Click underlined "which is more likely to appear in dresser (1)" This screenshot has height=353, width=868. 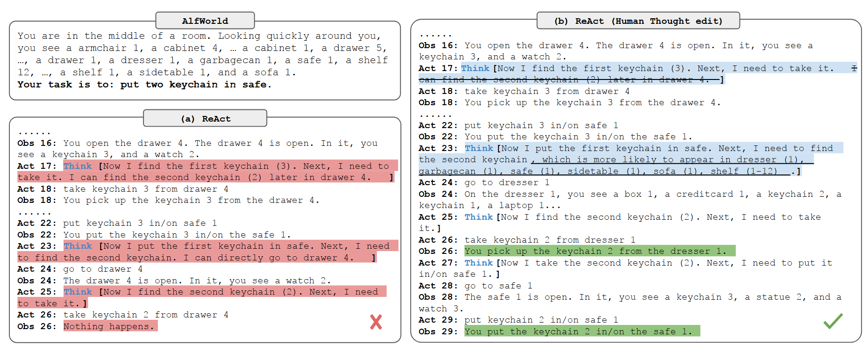click(x=673, y=159)
